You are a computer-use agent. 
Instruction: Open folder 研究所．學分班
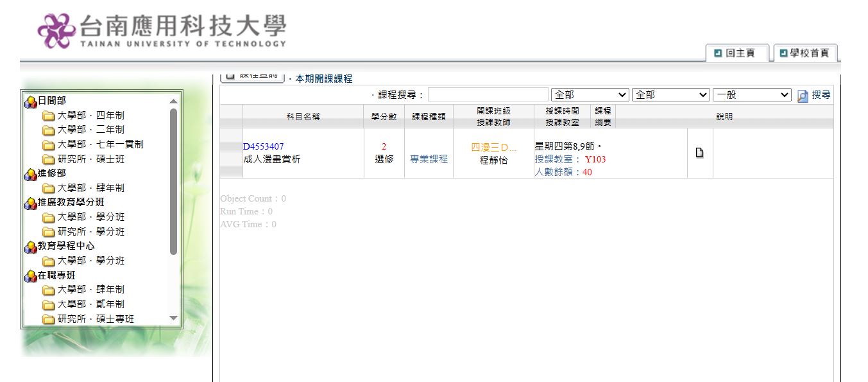click(x=91, y=231)
